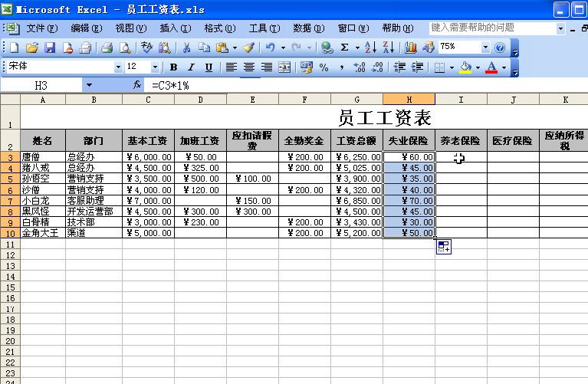The image size is (588, 384).
Task: Open the 文件(F) menu
Action: (x=42, y=28)
